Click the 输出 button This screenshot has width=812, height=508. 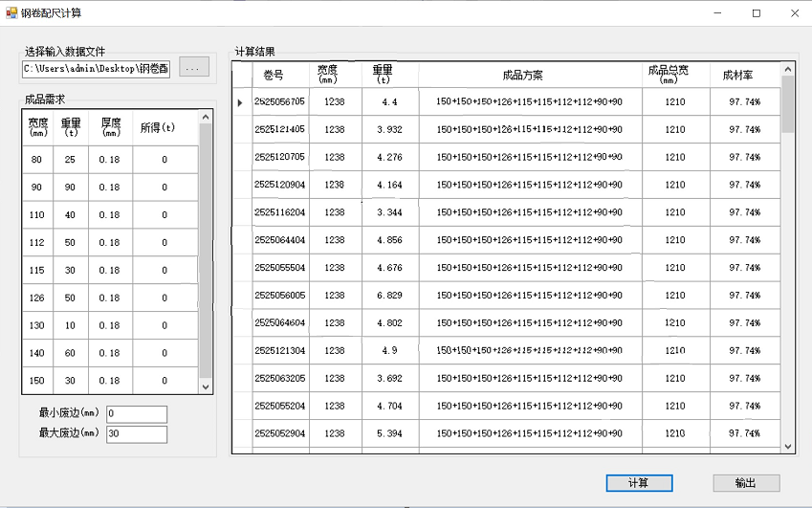pos(746,482)
